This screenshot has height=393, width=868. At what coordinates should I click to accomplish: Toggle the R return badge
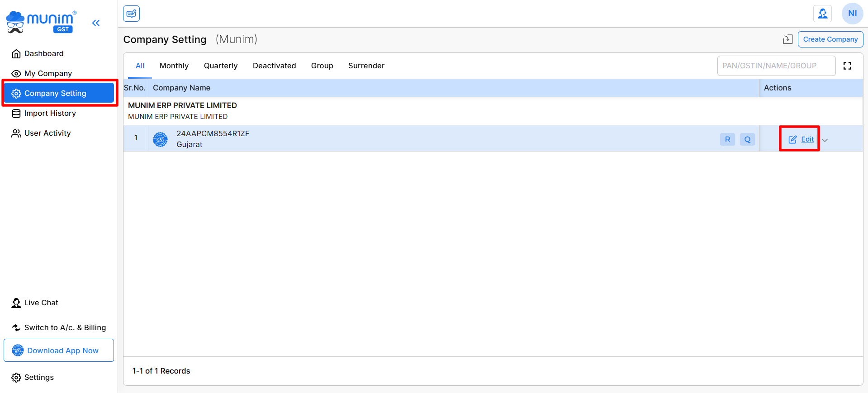[727, 139]
